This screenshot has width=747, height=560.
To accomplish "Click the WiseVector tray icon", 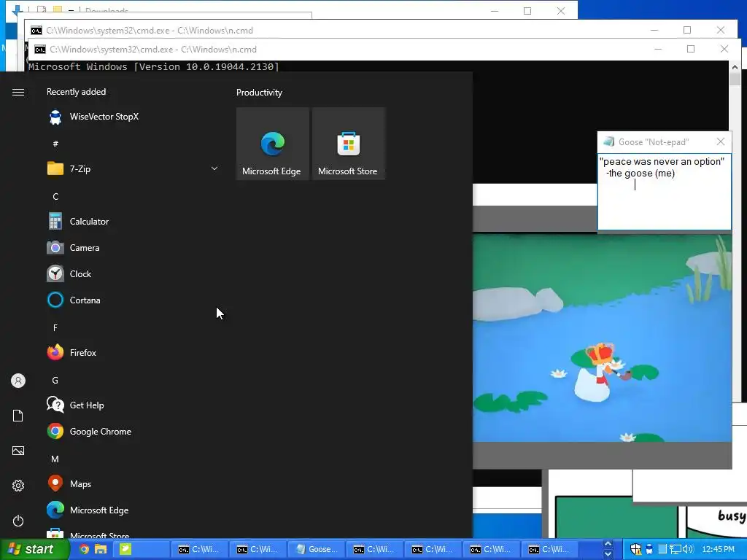I will [649, 549].
